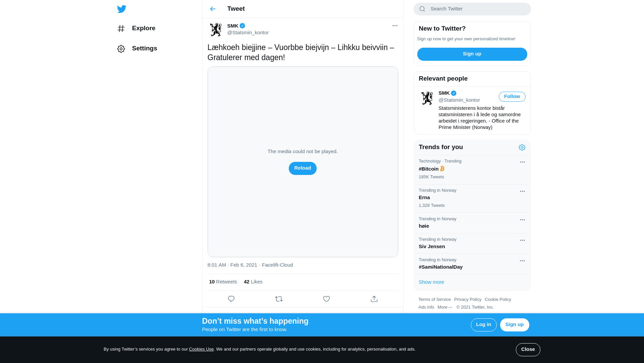The height and width of the screenshot is (363, 644).
Task: Open the tweet's three-dot more menu
Action: point(395,26)
